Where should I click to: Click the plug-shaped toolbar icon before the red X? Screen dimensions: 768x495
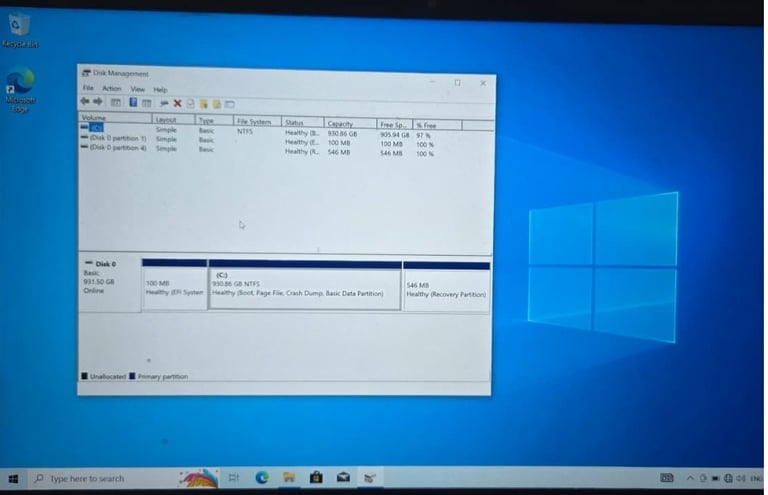pos(164,103)
